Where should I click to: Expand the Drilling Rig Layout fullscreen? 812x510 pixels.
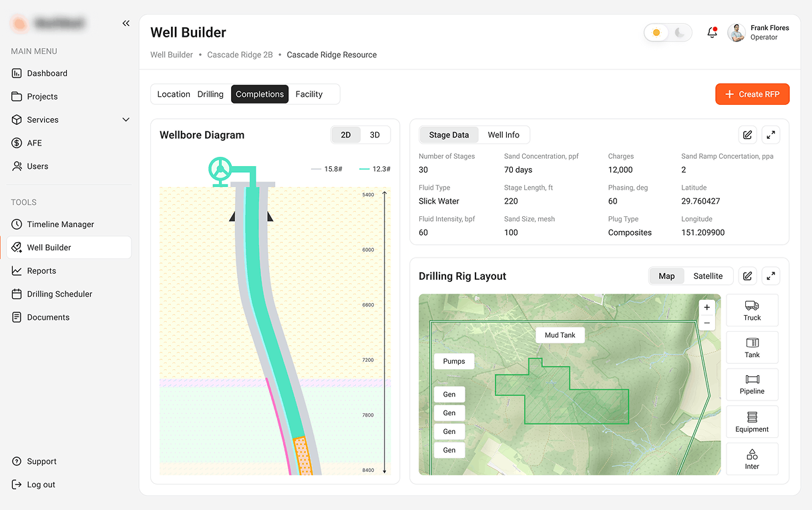coord(771,276)
